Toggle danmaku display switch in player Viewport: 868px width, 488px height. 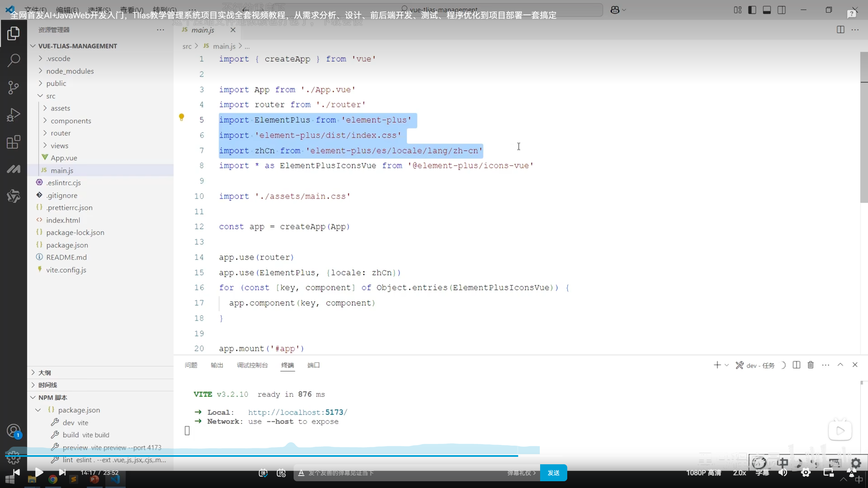click(263, 473)
